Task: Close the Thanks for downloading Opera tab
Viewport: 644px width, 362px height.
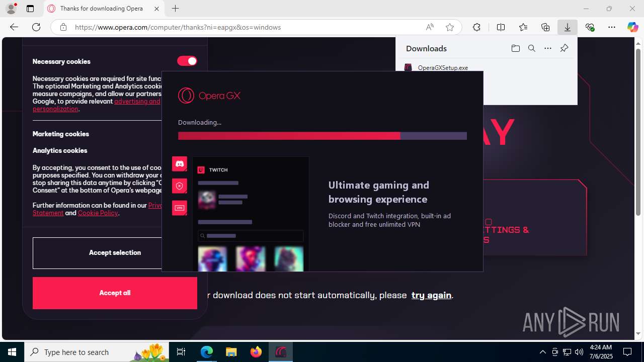Action: pyautogui.click(x=156, y=9)
